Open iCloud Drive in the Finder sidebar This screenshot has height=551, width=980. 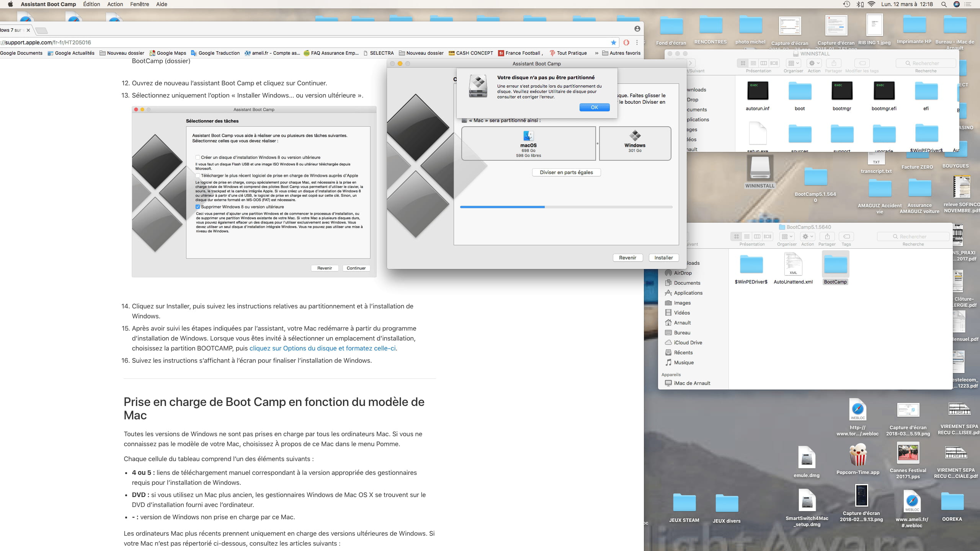pyautogui.click(x=688, y=342)
